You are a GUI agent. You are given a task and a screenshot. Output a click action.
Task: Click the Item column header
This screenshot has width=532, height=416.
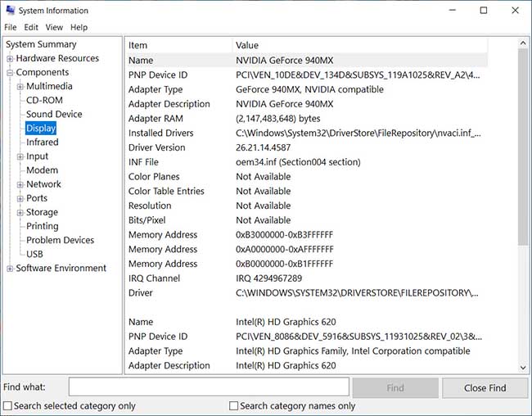[179, 45]
